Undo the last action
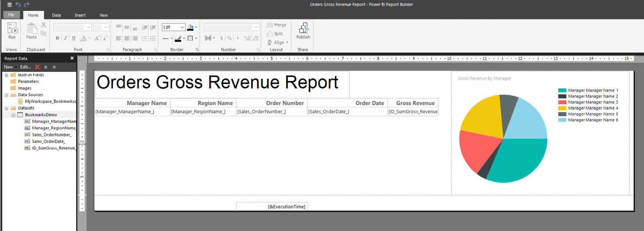Image resolution: width=644 pixels, height=231 pixels. pos(18,5)
